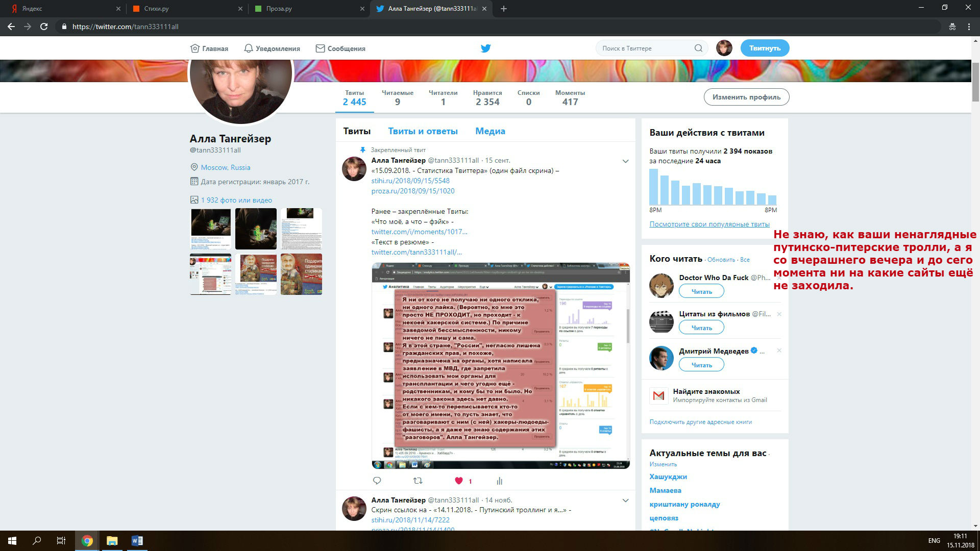Toggle the heart like on pinned tweet
The image size is (980, 551).
459,481
